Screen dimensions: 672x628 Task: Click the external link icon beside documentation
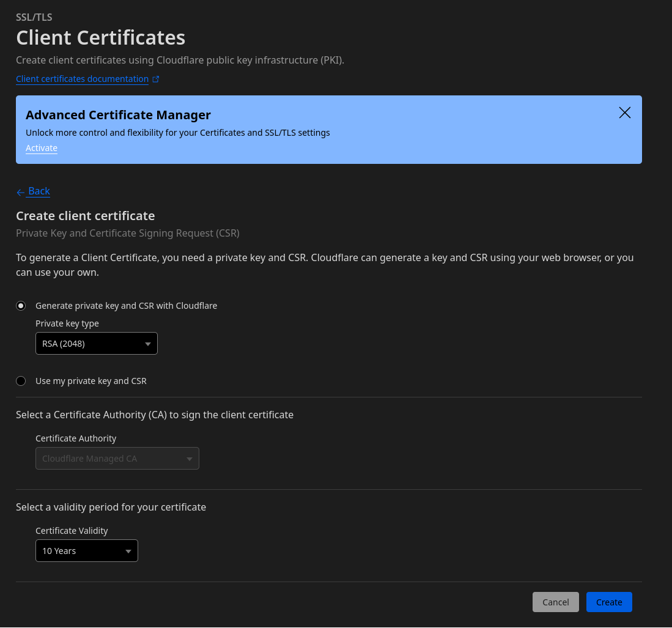[156, 79]
